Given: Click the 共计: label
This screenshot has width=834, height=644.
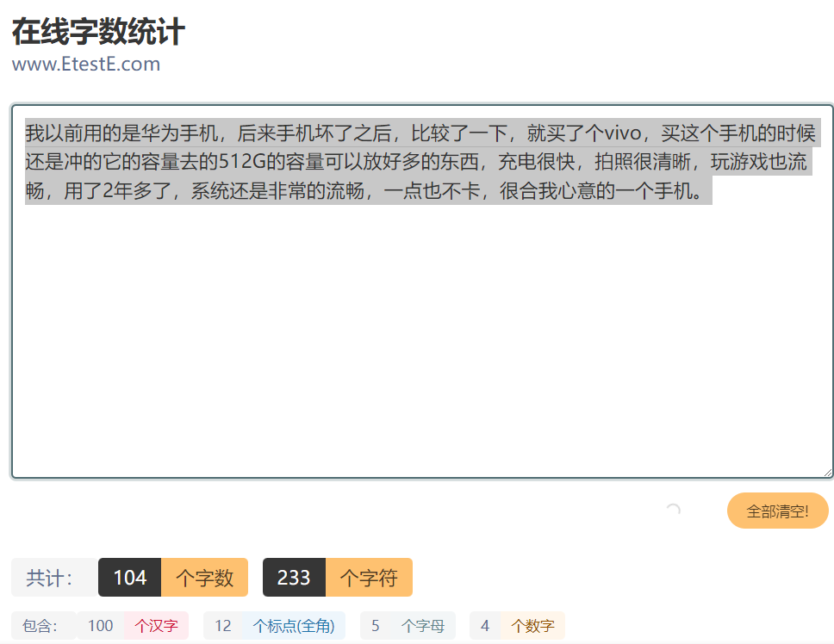Looking at the screenshot, I should pos(54,578).
